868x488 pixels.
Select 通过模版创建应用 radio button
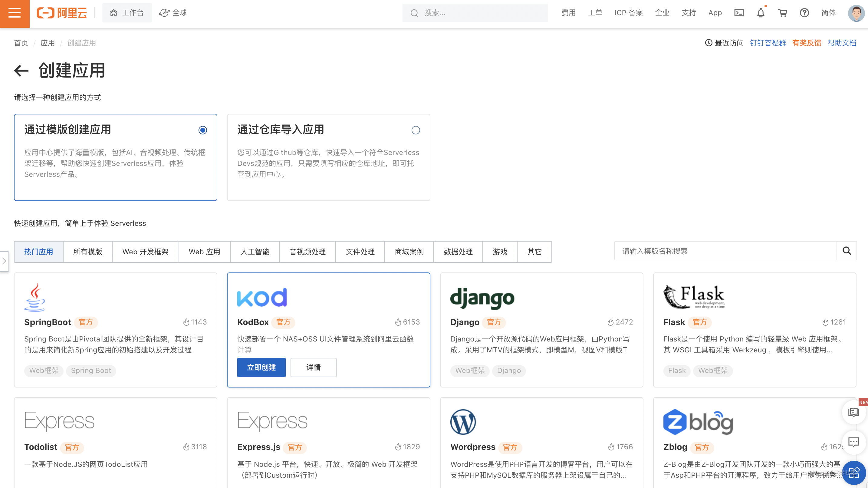click(202, 130)
